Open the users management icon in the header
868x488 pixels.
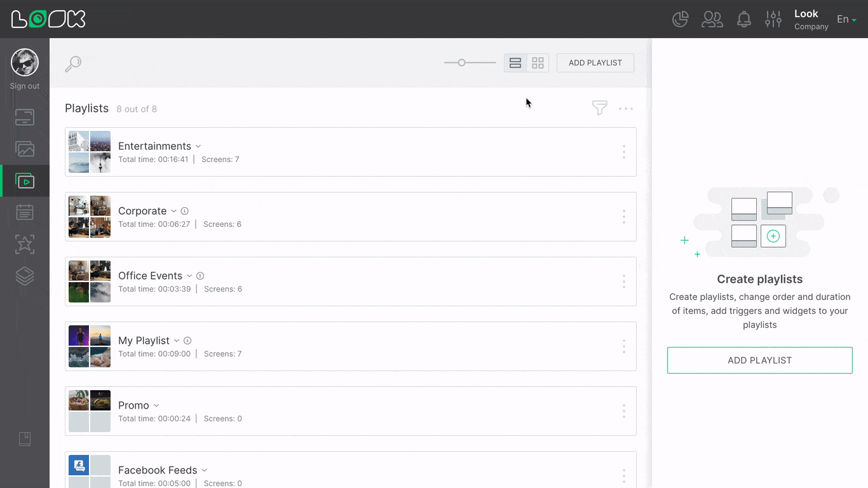click(712, 19)
